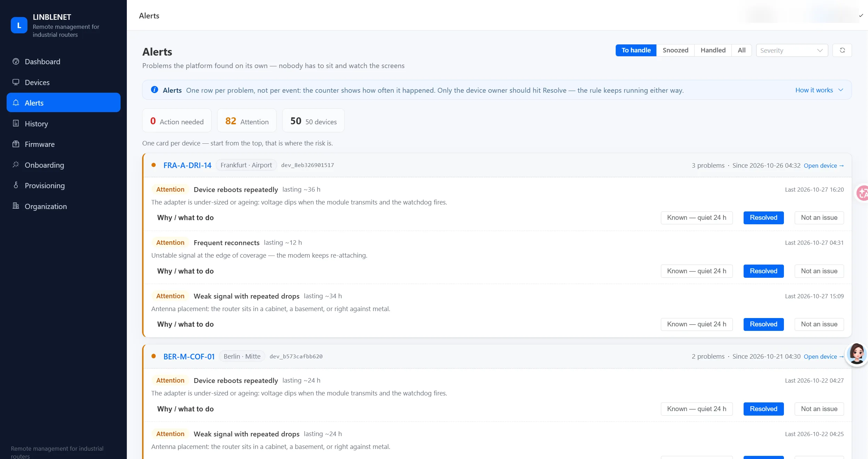Click the Organization building icon
The width and height of the screenshot is (868, 459).
16,206
